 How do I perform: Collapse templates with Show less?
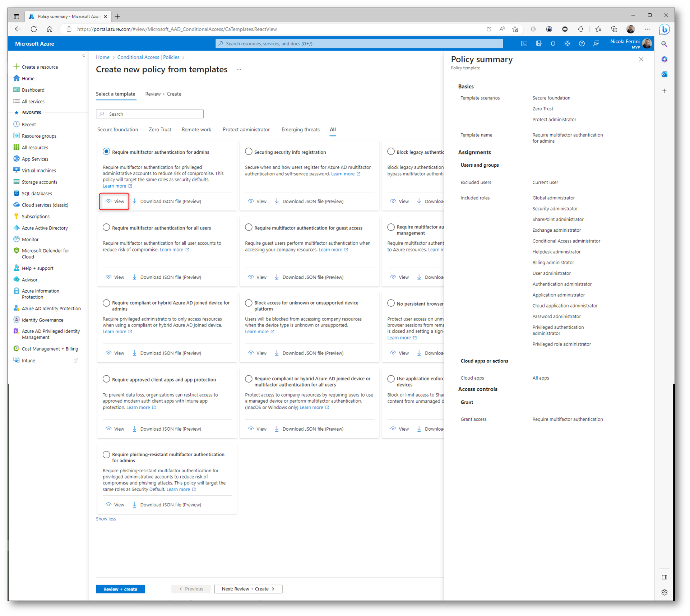(x=106, y=519)
